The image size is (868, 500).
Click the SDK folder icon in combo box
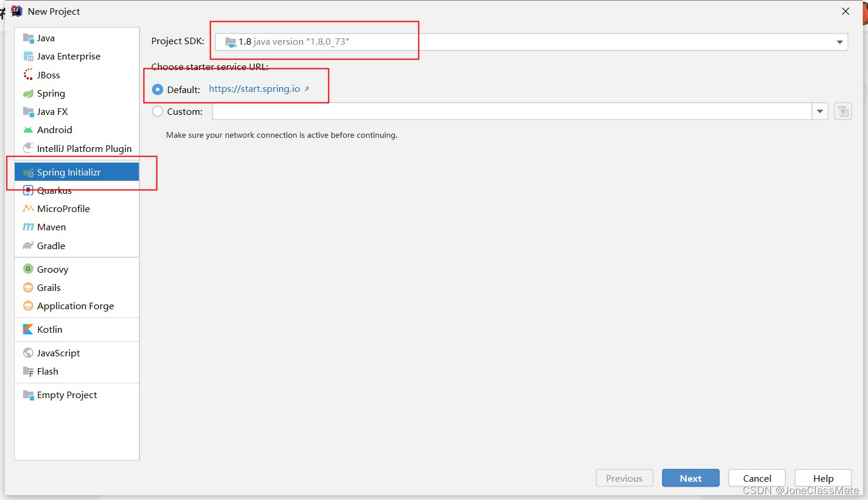coord(231,42)
